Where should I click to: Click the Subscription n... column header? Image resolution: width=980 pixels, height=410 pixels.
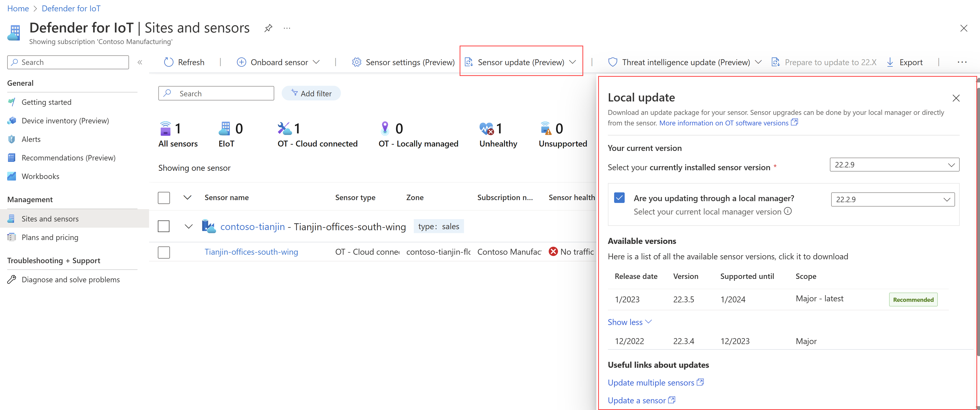point(505,197)
